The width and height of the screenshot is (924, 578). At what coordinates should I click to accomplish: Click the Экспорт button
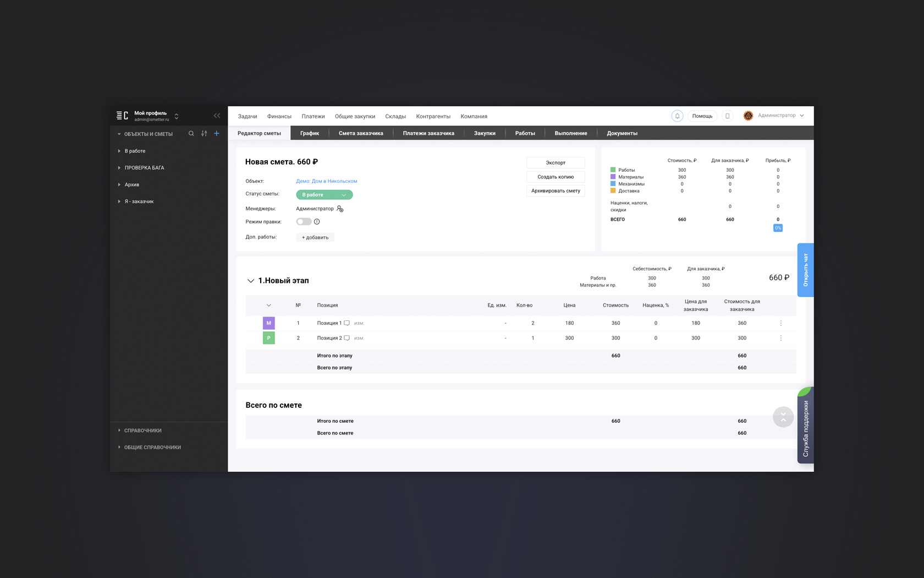tap(555, 163)
